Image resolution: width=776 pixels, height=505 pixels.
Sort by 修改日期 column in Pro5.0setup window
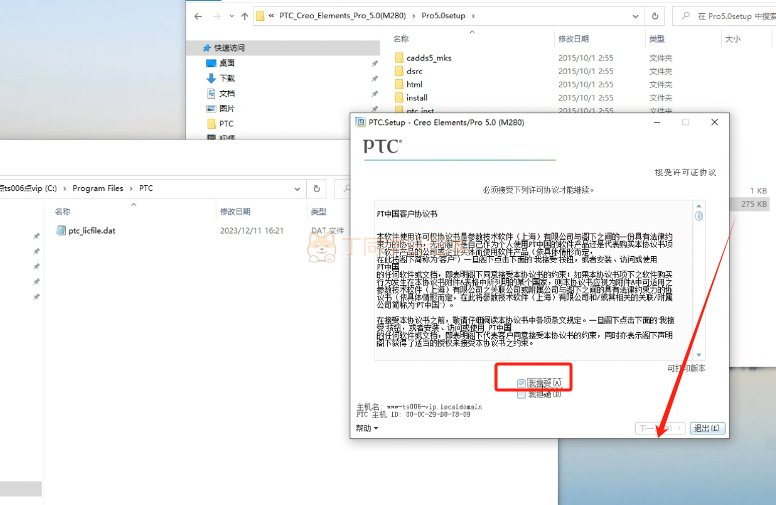[x=574, y=39]
